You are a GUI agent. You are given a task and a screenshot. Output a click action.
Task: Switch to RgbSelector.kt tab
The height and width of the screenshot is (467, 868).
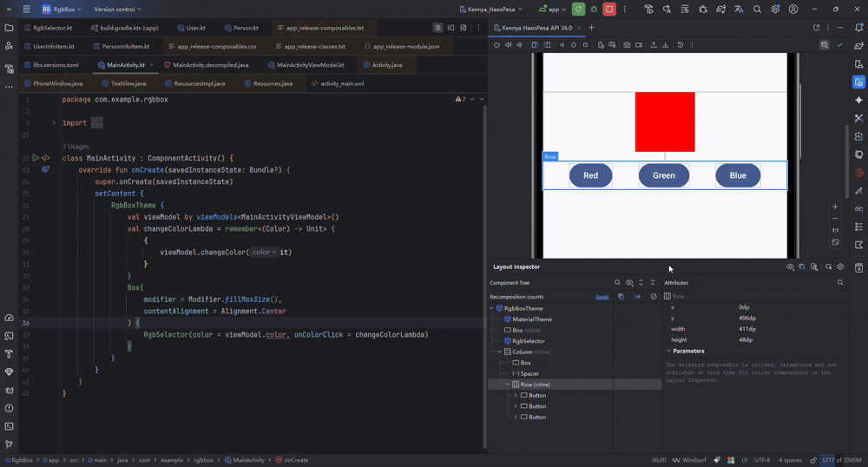(48, 28)
